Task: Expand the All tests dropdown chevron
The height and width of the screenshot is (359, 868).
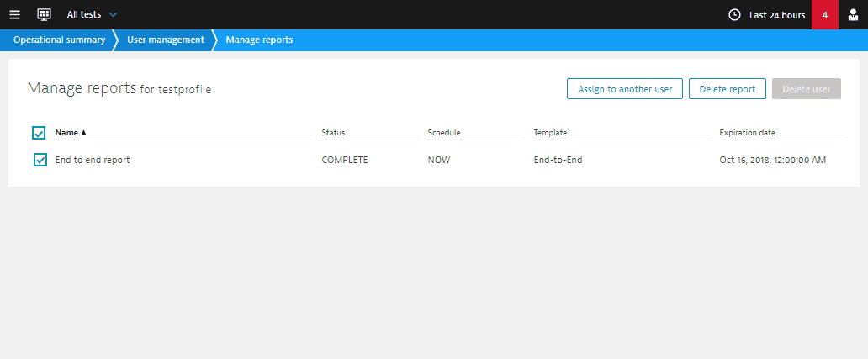Action: point(113,15)
